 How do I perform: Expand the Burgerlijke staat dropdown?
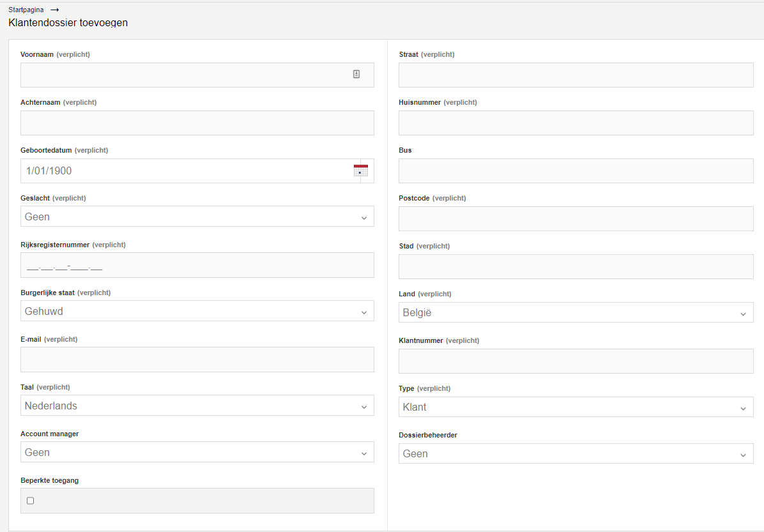pos(197,311)
